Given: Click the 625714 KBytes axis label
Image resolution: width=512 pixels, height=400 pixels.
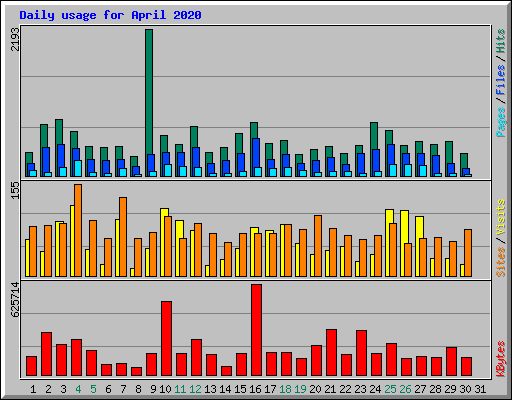Looking at the screenshot, I should pyautogui.click(x=15, y=299).
